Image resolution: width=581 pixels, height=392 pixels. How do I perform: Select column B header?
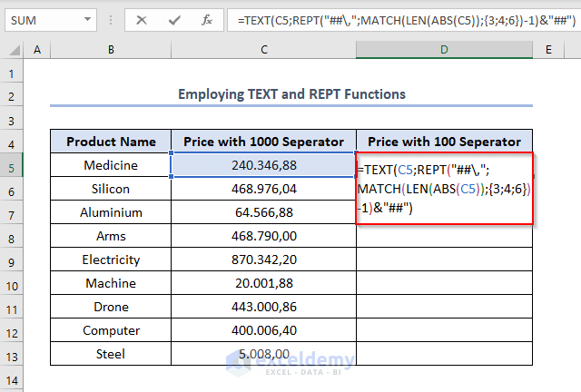pyautogui.click(x=111, y=50)
